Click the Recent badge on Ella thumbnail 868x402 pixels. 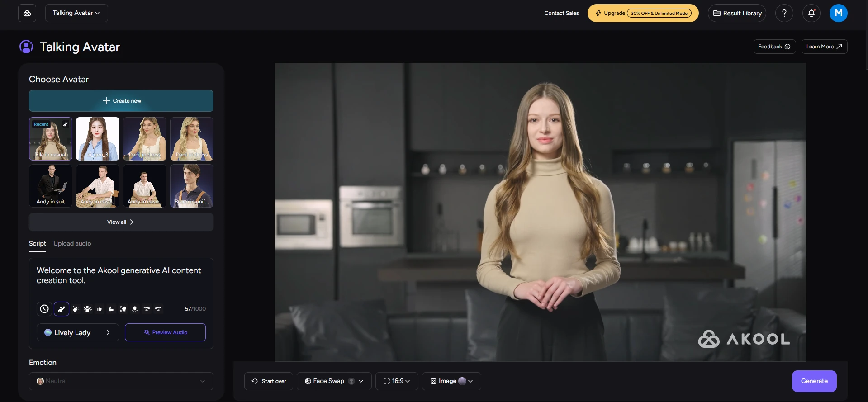coord(41,124)
